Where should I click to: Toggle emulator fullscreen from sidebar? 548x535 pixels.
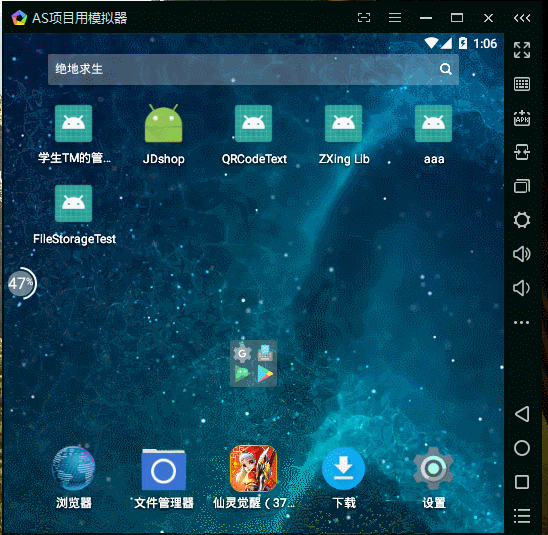[x=522, y=50]
